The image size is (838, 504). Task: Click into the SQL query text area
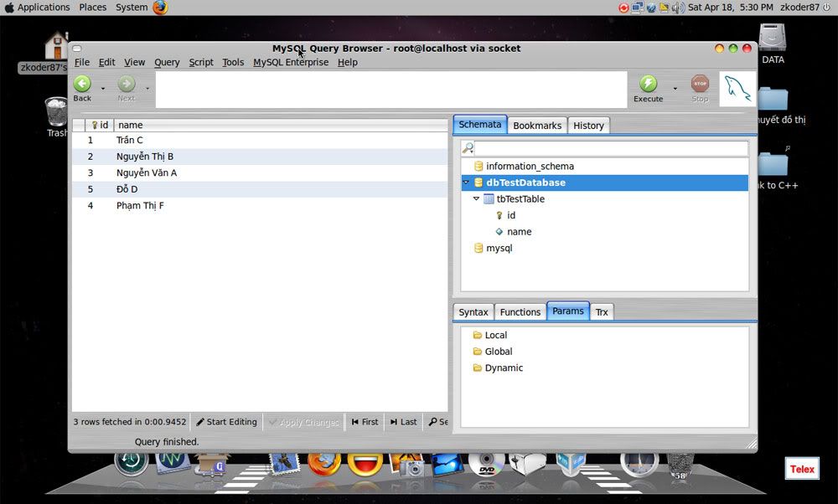click(391, 89)
